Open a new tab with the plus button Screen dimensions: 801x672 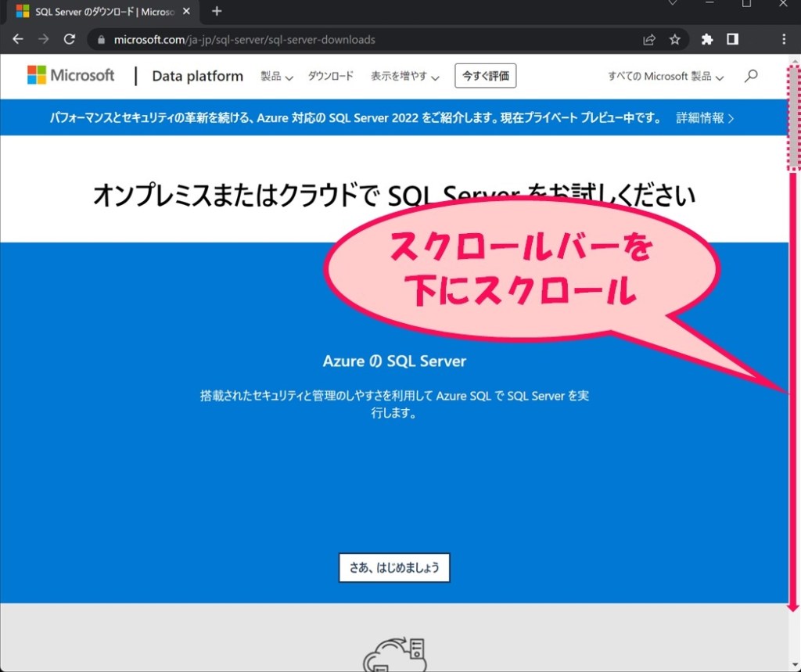217,11
